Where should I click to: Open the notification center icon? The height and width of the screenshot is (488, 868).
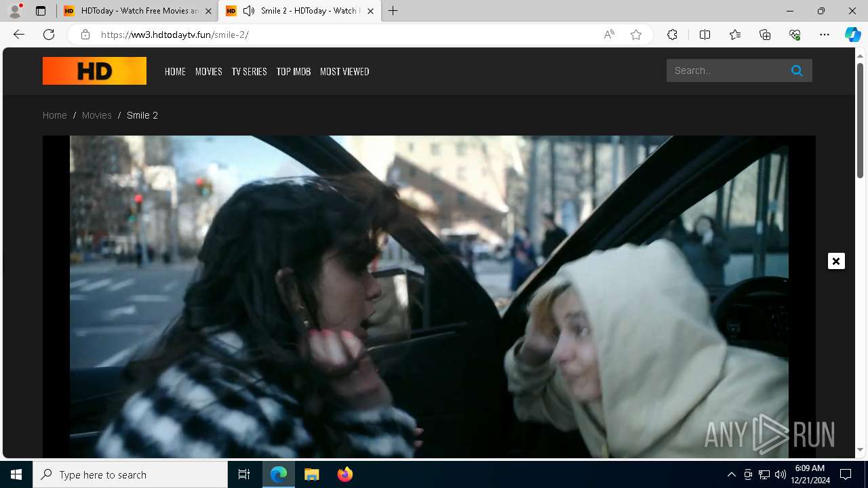[846, 474]
